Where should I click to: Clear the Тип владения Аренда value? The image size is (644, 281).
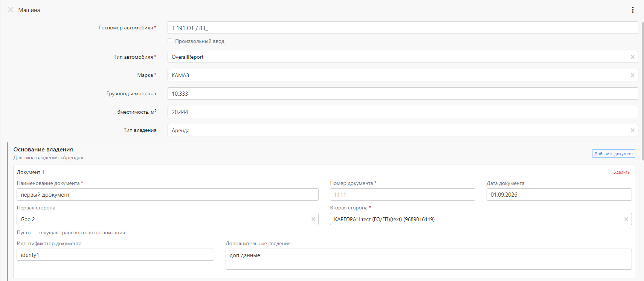(633, 130)
